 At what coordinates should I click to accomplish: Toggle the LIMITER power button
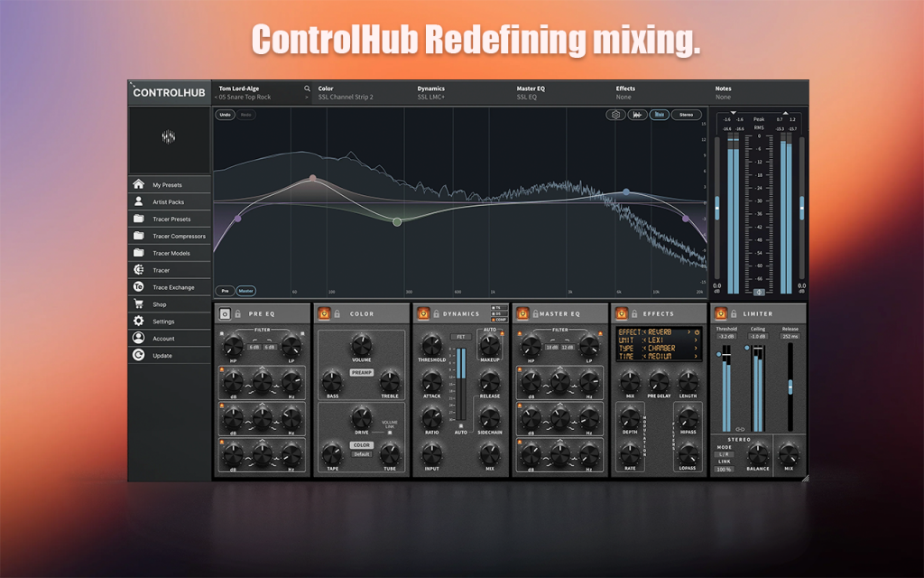pos(721,313)
